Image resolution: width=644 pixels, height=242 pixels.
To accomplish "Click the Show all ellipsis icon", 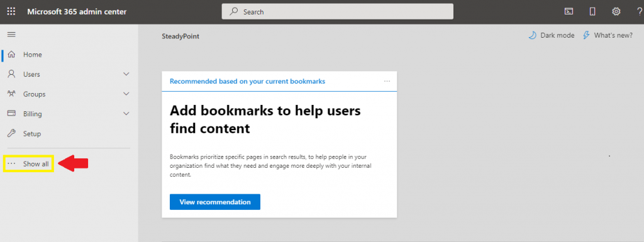I will 11,163.
